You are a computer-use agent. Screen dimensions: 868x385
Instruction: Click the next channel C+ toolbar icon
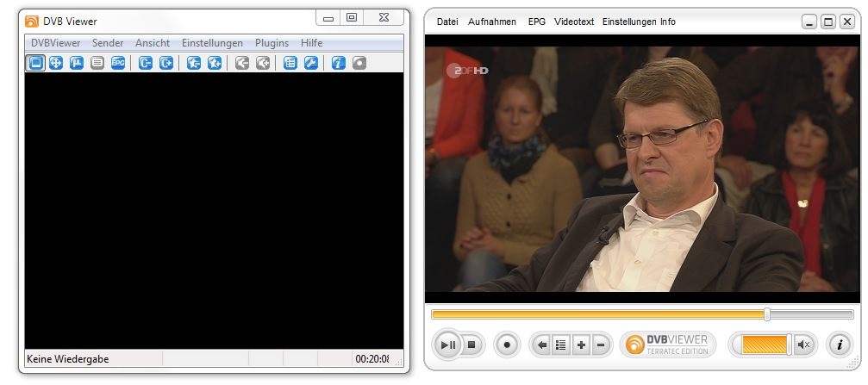coord(167,63)
